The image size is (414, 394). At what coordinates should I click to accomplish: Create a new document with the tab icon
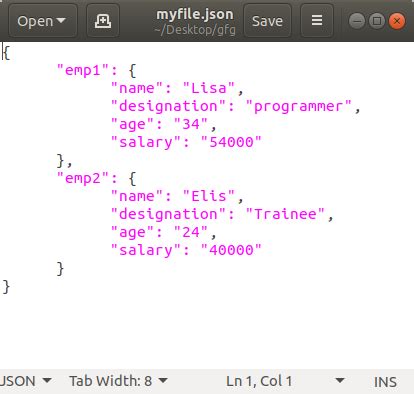103,21
